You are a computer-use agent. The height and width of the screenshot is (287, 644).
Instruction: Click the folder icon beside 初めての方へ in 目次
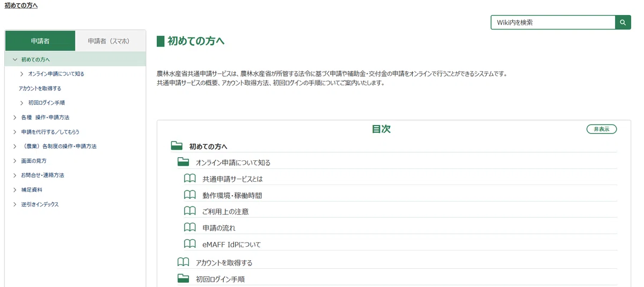pyautogui.click(x=177, y=145)
